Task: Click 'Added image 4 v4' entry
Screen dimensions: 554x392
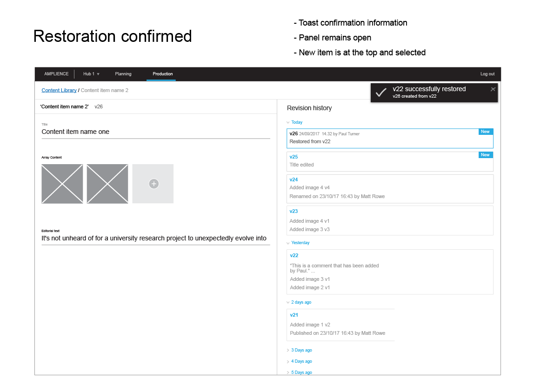Action: [309, 187]
